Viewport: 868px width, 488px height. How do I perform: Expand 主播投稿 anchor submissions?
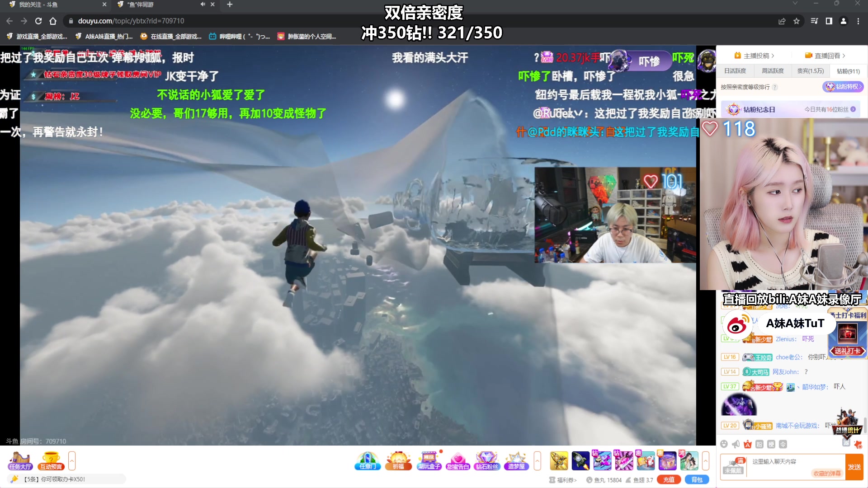click(754, 56)
